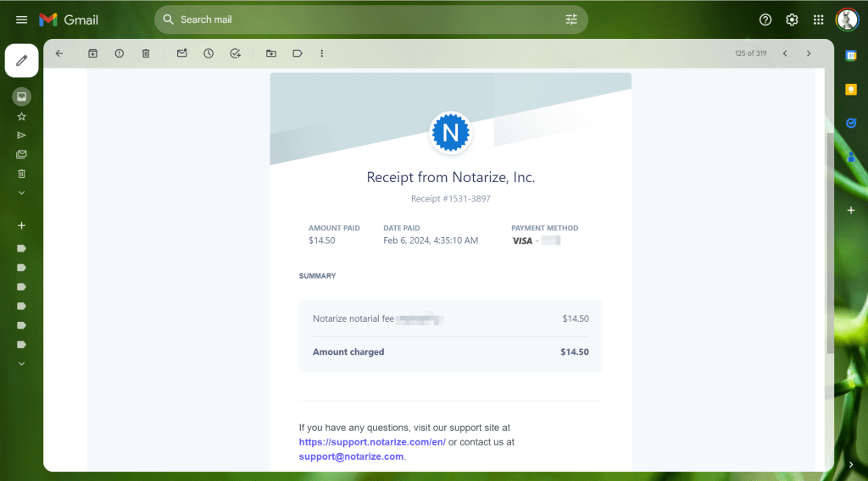Open the Settings gear
Image resolution: width=868 pixels, height=481 pixels.
(x=792, y=20)
